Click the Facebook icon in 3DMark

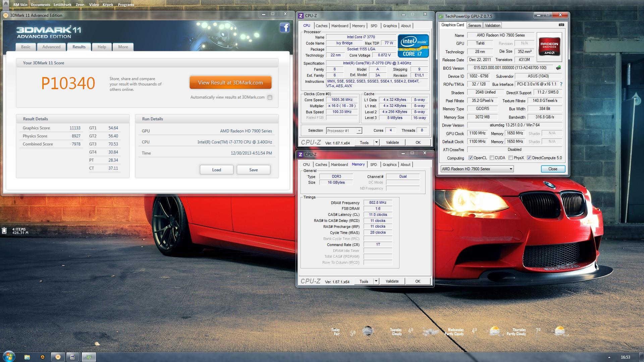point(284,27)
